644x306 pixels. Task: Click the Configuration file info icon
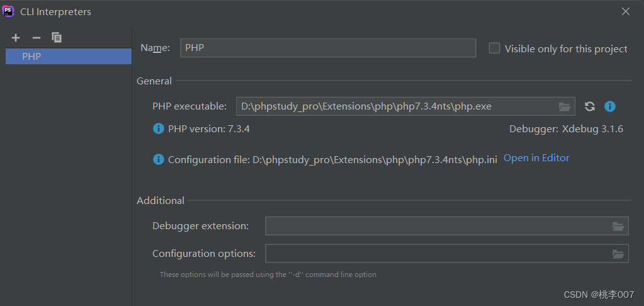point(159,159)
